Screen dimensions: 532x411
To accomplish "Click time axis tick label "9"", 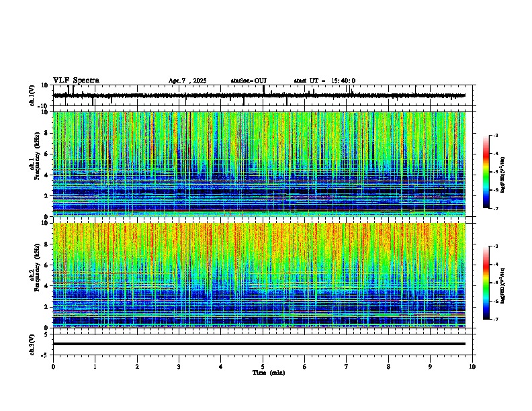I will coord(430,367).
